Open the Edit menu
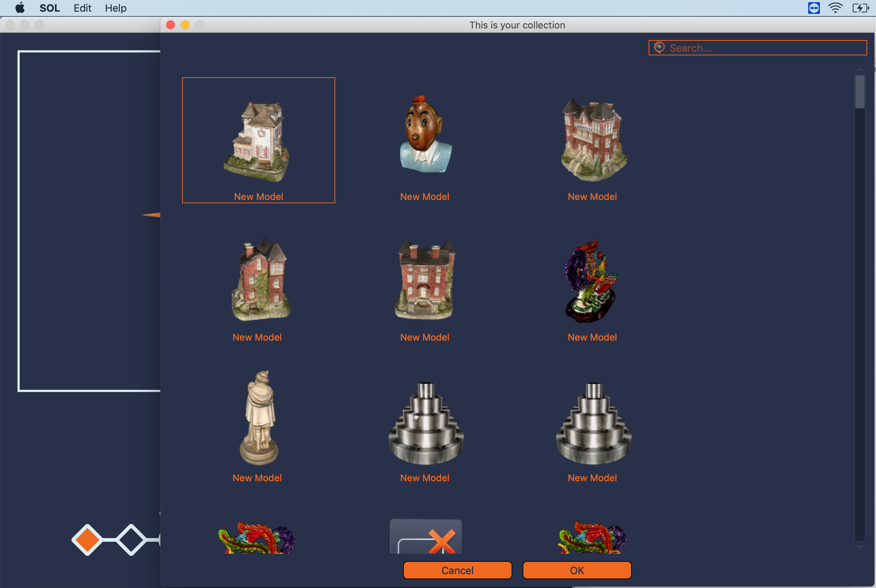The image size is (876, 588). tap(82, 8)
